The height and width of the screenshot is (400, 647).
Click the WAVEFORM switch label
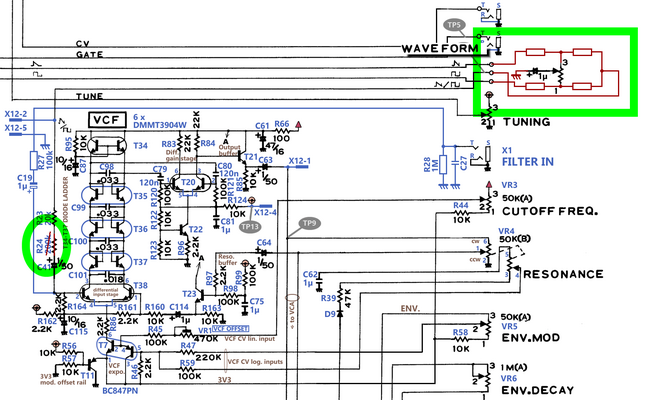point(440,49)
